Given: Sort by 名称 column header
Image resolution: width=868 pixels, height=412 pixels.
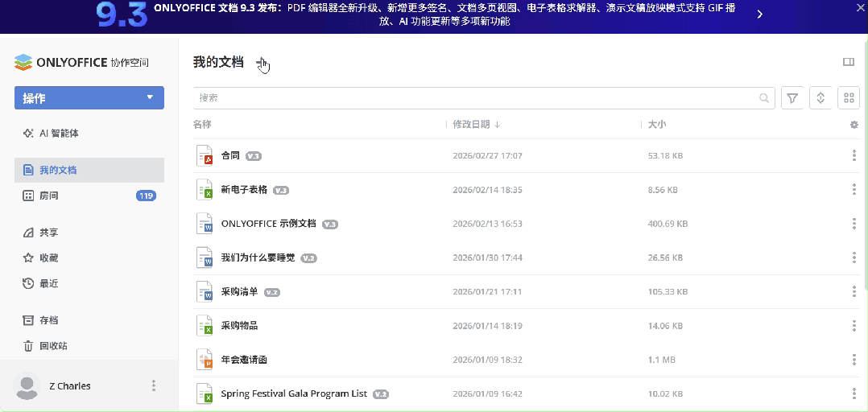Looking at the screenshot, I should [202, 125].
